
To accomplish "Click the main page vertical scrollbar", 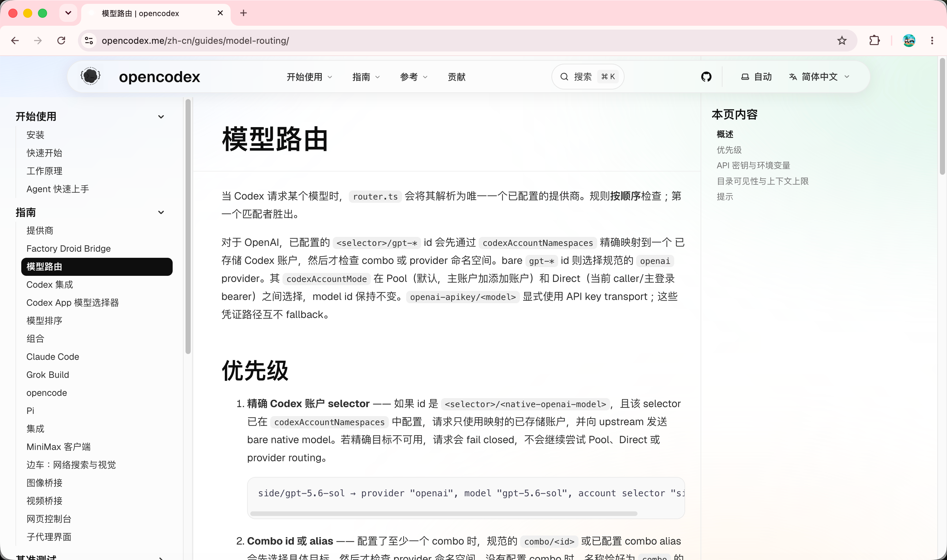I will [942, 116].
